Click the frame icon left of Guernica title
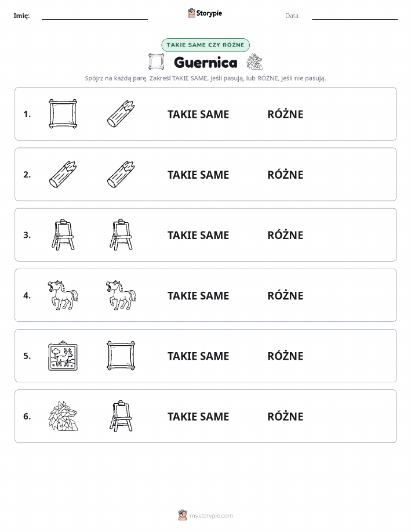Viewport: 411px width, 532px height. [157, 61]
